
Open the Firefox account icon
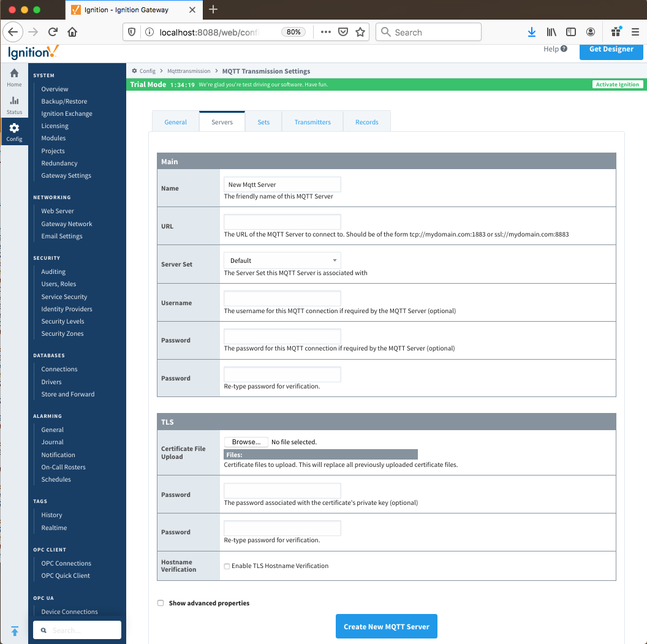pos(591,32)
